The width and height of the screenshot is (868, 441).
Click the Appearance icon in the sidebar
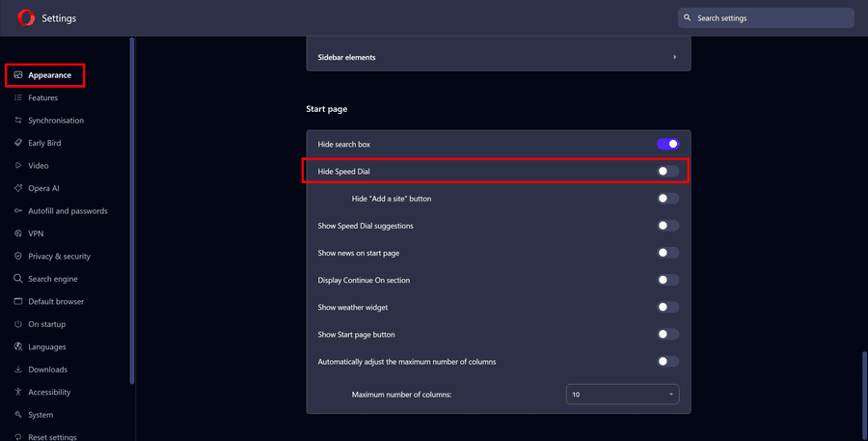pos(18,75)
